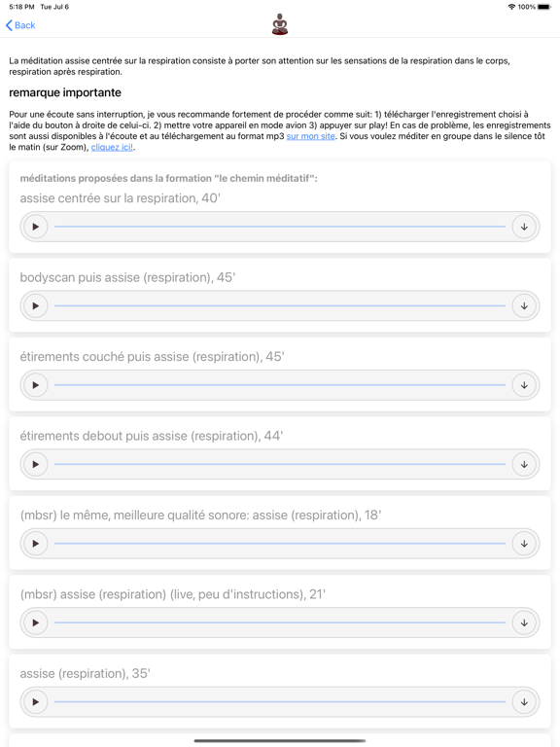Play étirements couché puis assise track
This screenshot has height=747, width=560.
coord(36,385)
